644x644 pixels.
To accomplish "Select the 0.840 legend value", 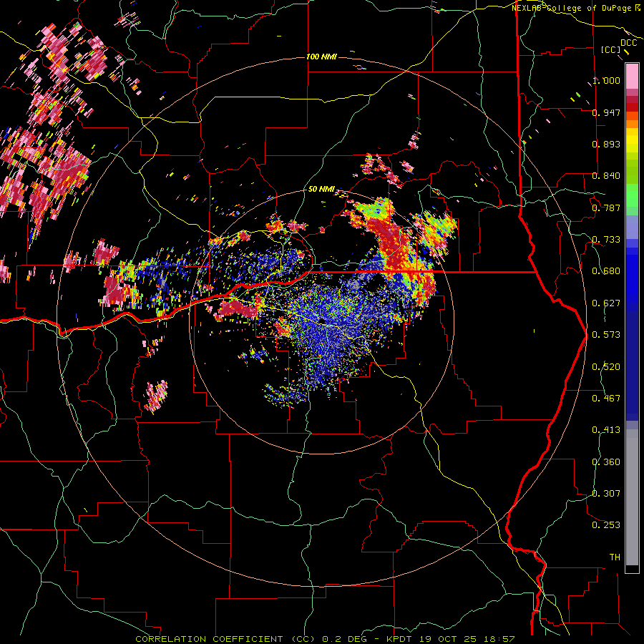I will [x=606, y=176].
